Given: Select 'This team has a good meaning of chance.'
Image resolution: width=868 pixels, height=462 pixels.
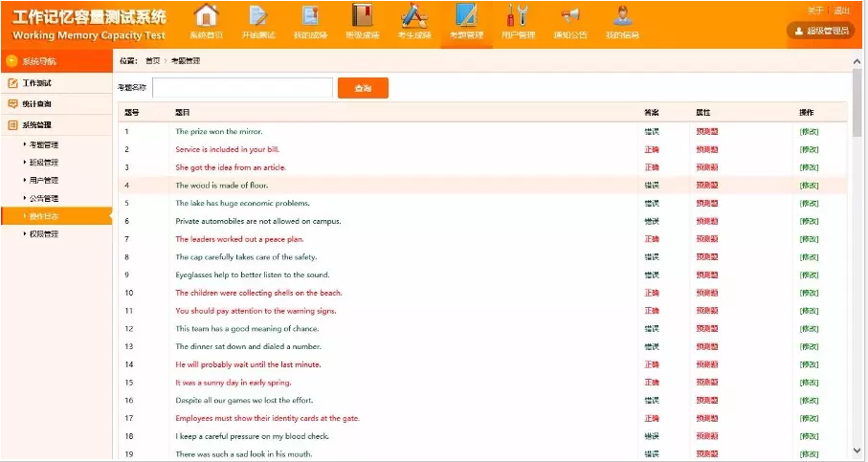Looking at the screenshot, I should pos(248,329).
